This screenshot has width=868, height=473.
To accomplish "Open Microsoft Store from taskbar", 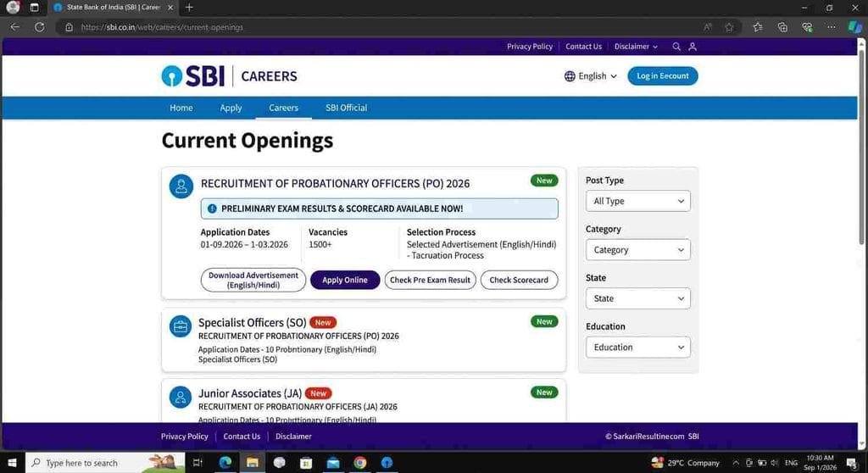I will coord(306,463).
